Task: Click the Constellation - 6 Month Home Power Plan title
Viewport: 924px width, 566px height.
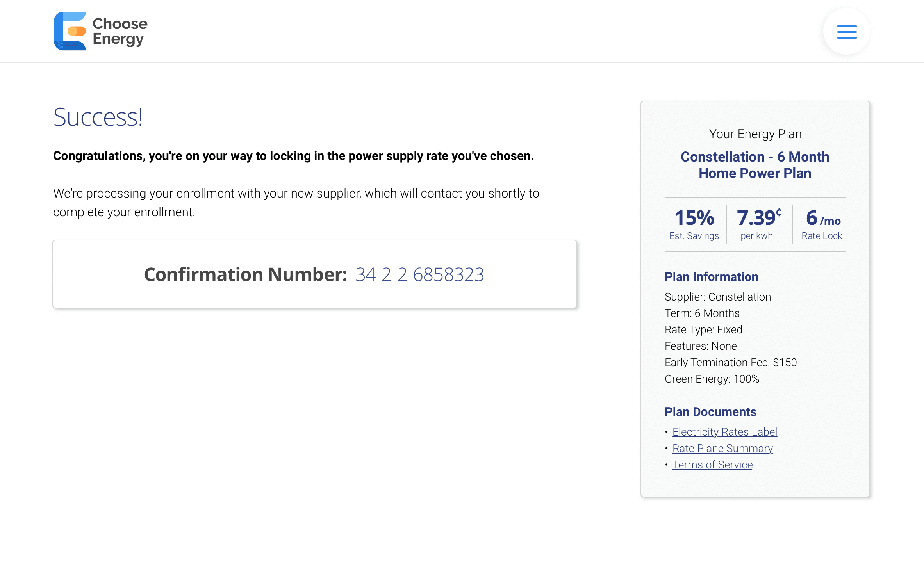Action: 755,165
